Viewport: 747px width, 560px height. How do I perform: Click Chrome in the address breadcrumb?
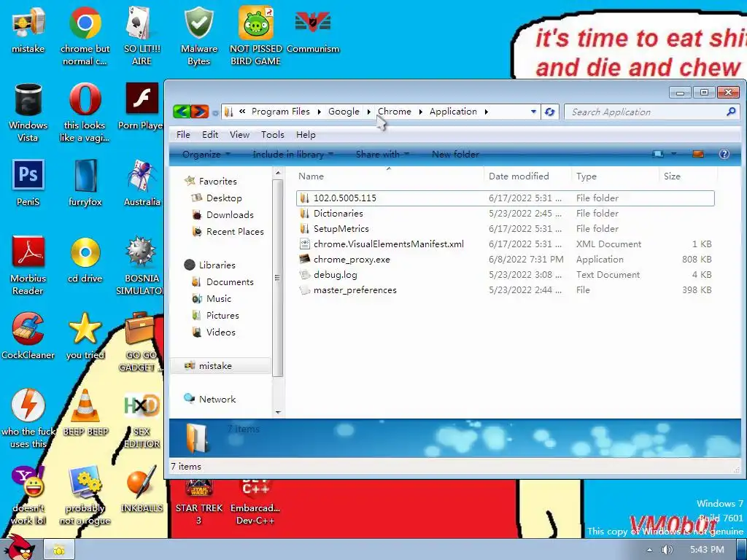pos(395,112)
